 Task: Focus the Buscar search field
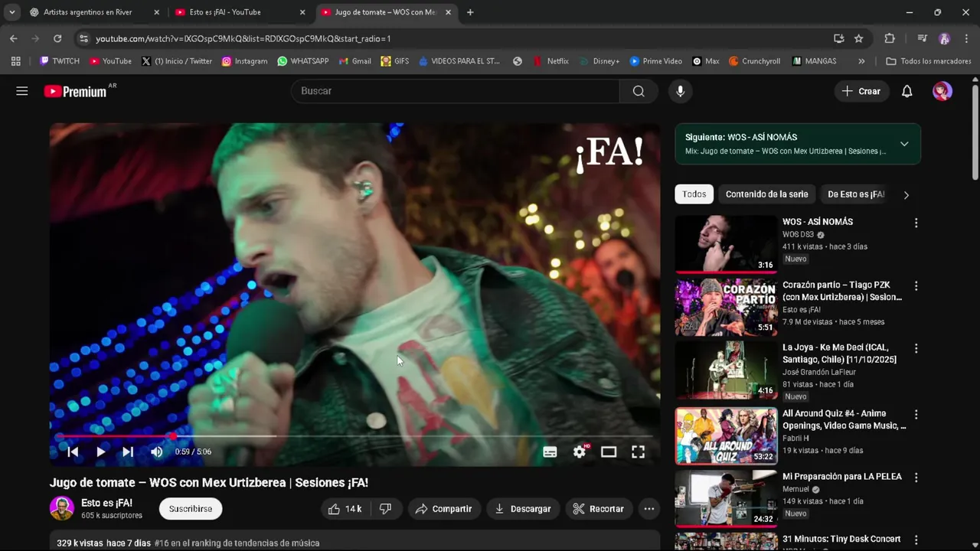(455, 91)
